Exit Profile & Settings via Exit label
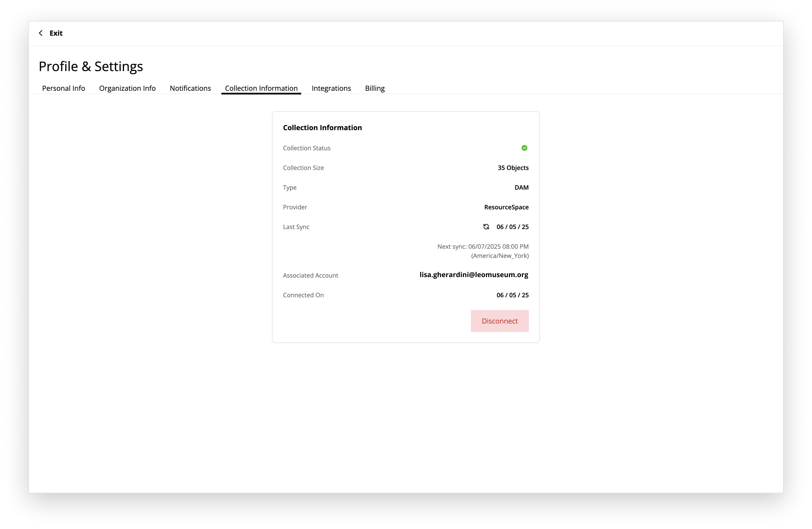The width and height of the screenshot is (812, 529). pos(56,33)
